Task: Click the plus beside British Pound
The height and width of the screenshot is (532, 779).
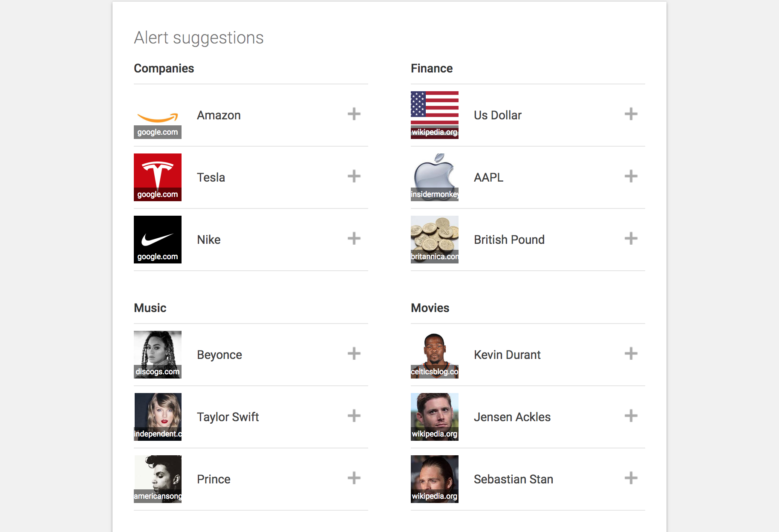Action: pyautogui.click(x=631, y=239)
